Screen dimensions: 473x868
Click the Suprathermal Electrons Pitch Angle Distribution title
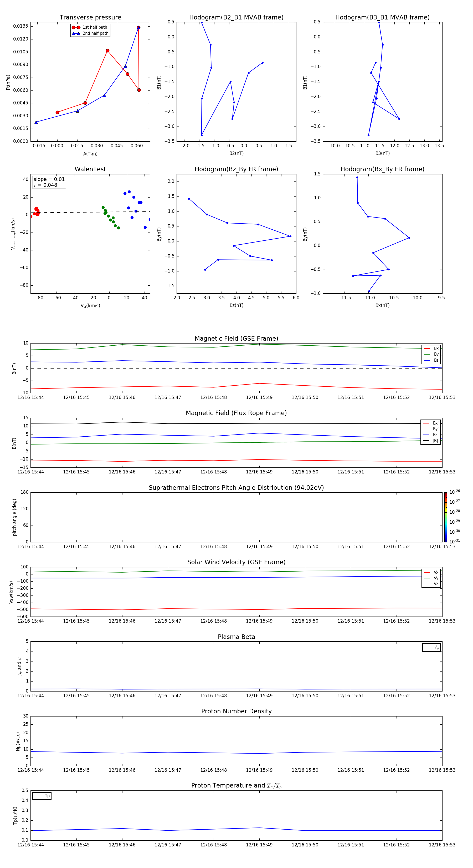pyautogui.click(x=236, y=488)
